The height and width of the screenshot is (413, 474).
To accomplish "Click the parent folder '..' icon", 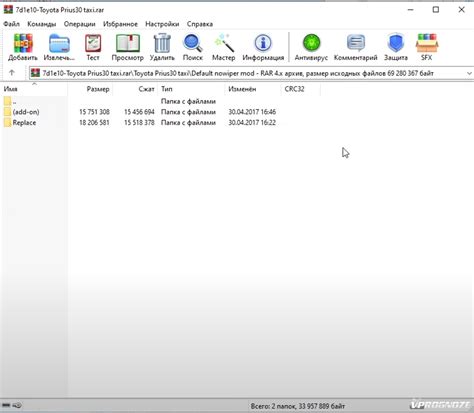I will click(x=7, y=101).
